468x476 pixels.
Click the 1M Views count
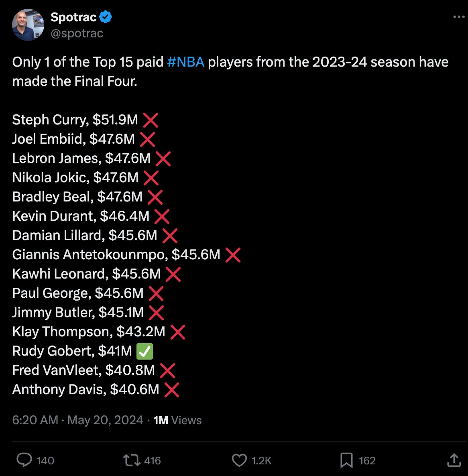point(177,420)
